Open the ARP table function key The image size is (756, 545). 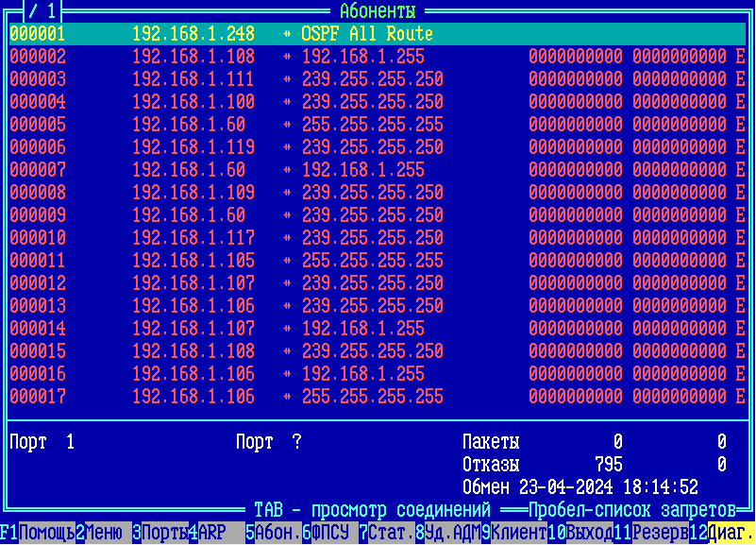[211, 533]
